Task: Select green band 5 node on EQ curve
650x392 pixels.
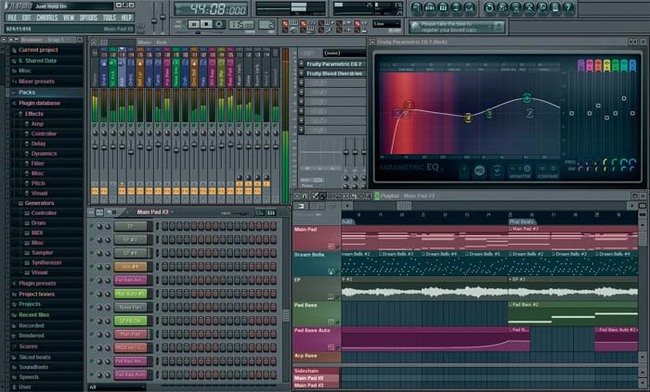Action: 489,113
